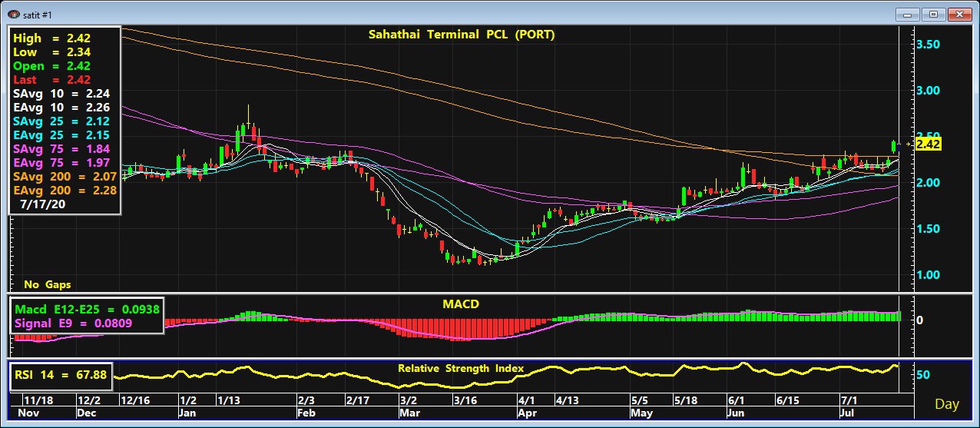Click the 1/13 date axis label

(229, 400)
